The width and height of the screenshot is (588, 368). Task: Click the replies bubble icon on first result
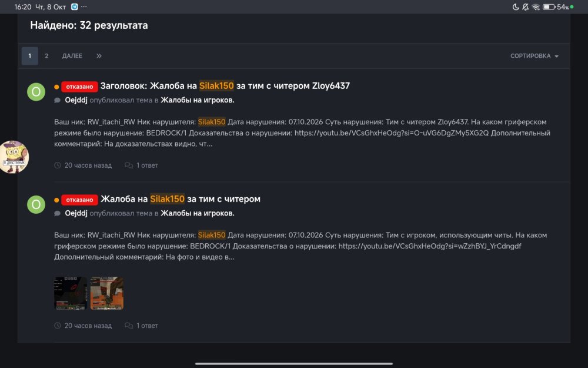pos(129,165)
